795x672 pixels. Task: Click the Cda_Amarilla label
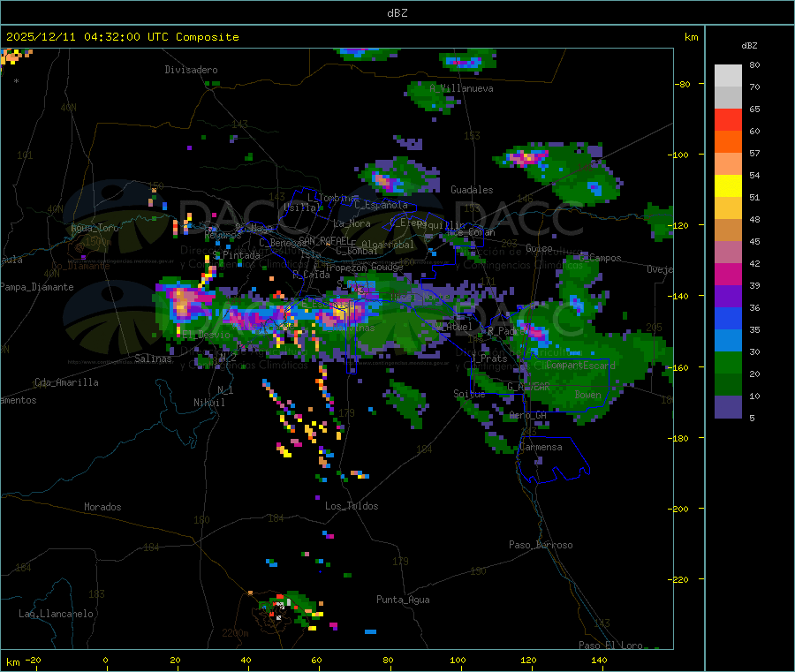66,382
